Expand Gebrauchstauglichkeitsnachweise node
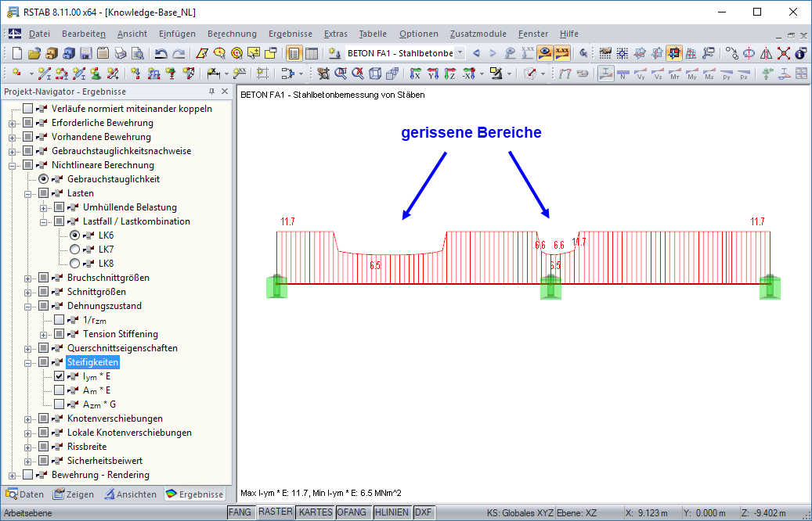 [x=12, y=151]
